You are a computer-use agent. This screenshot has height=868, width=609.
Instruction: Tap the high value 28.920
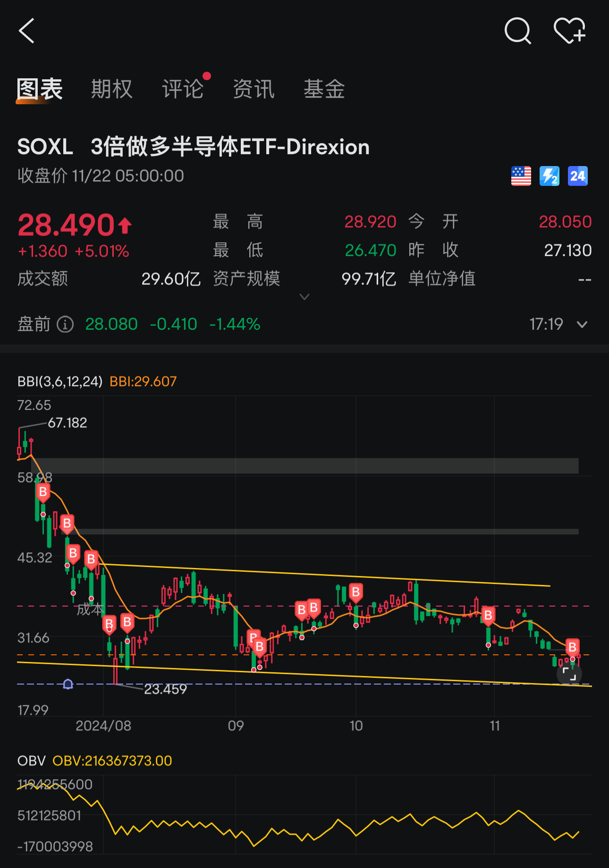pyautogui.click(x=370, y=222)
